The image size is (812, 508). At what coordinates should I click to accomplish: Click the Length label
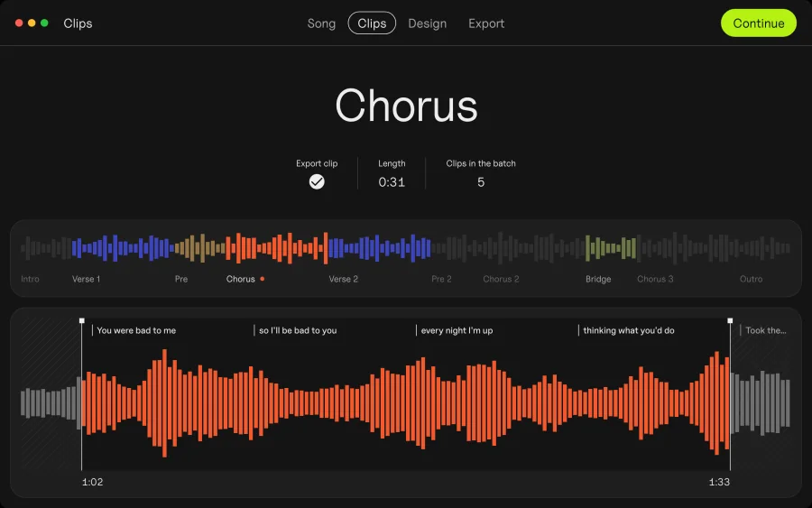[x=392, y=163]
